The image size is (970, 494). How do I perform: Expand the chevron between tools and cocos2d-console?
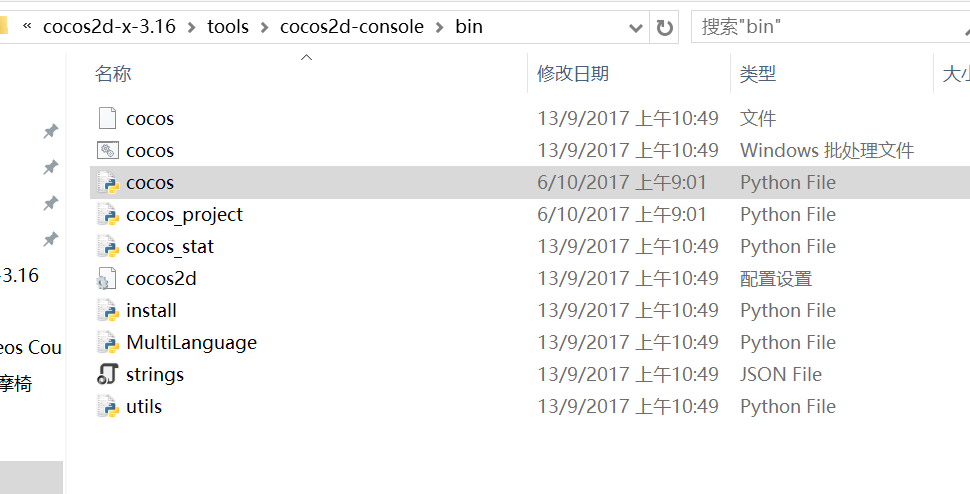pos(264,27)
